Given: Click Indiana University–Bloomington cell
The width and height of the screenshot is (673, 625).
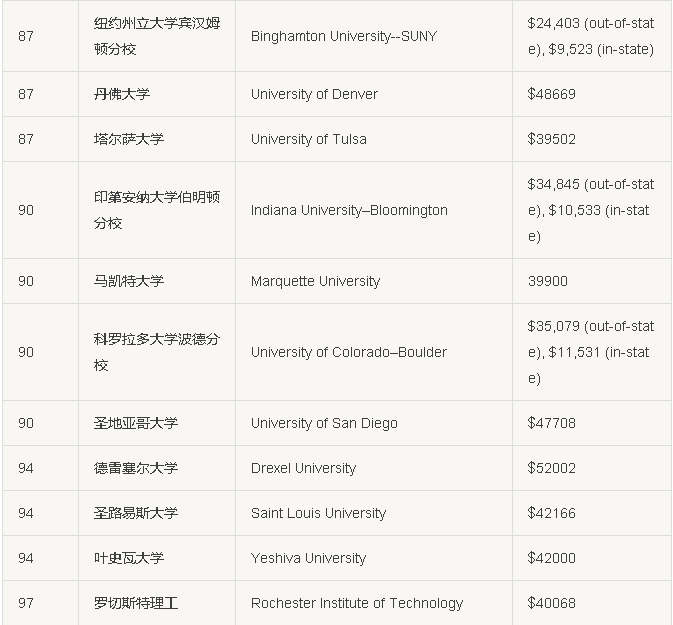Looking at the screenshot, I should [x=349, y=210].
